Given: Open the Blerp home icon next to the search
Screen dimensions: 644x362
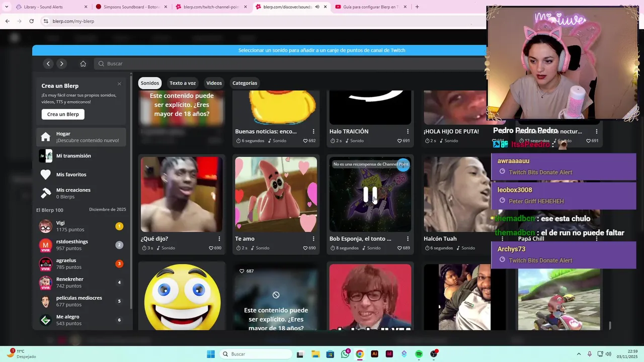Looking at the screenshot, I should 83,63.
